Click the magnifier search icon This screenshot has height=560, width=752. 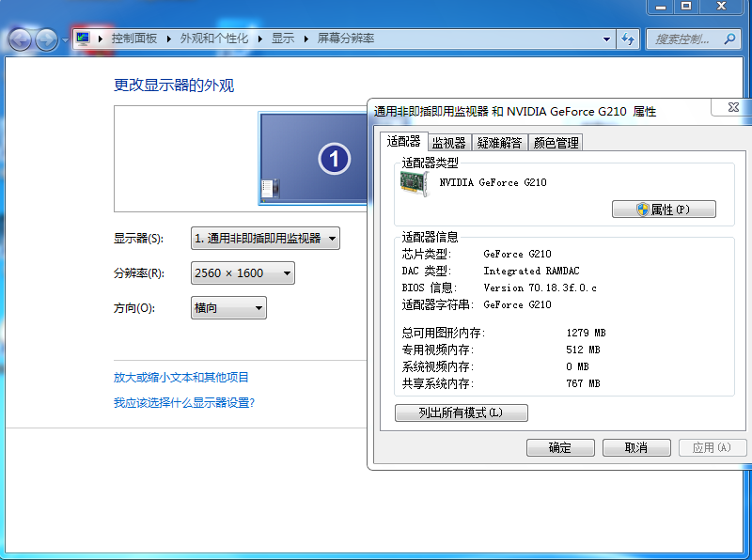728,39
